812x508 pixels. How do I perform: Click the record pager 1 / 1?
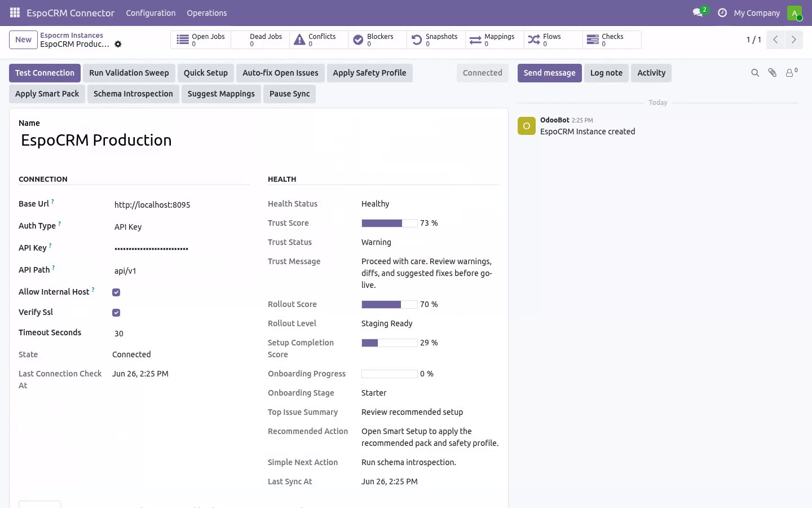[754, 40]
